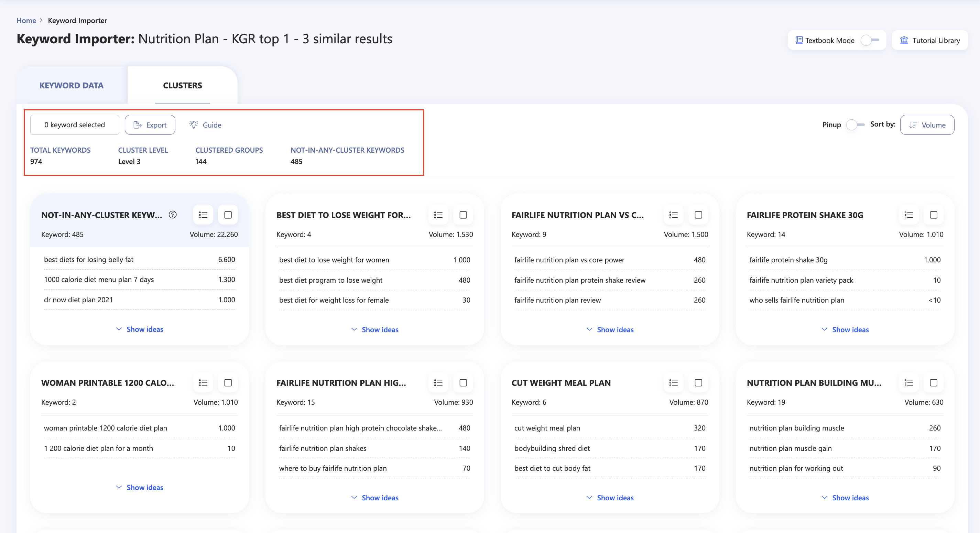Toggle the Textbook Mode switch
This screenshot has width=980, height=533.
pyautogui.click(x=870, y=40)
